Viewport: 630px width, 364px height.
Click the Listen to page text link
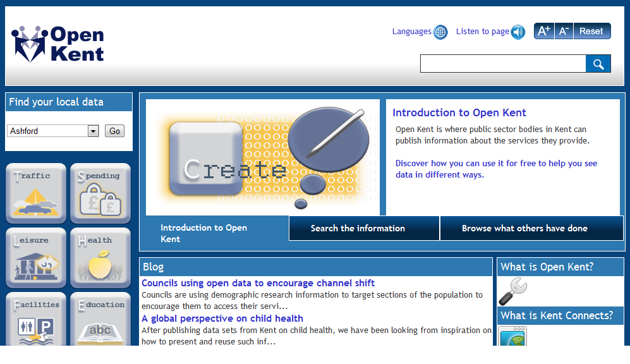pyautogui.click(x=483, y=32)
